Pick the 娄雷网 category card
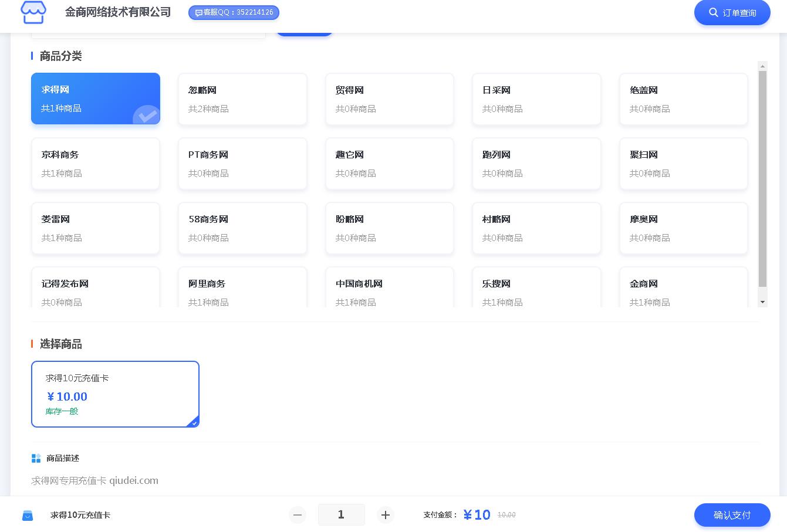The width and height of the screenshot is (787, 532). (96, 228)
